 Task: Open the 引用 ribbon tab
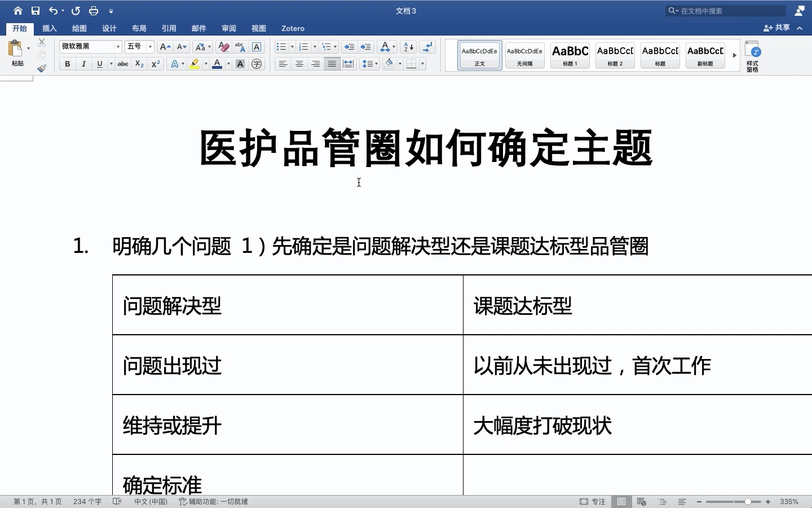[x=169, y=28]
